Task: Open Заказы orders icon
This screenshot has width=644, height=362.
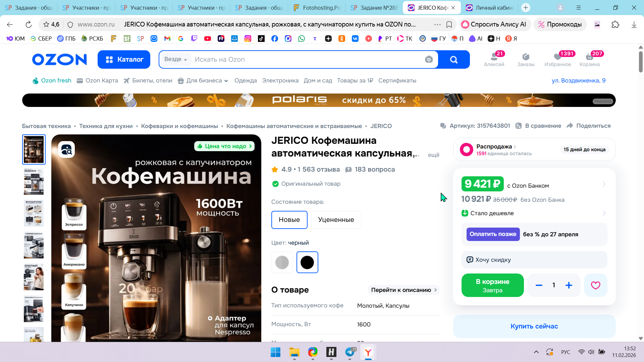Action: pos(526,59)
